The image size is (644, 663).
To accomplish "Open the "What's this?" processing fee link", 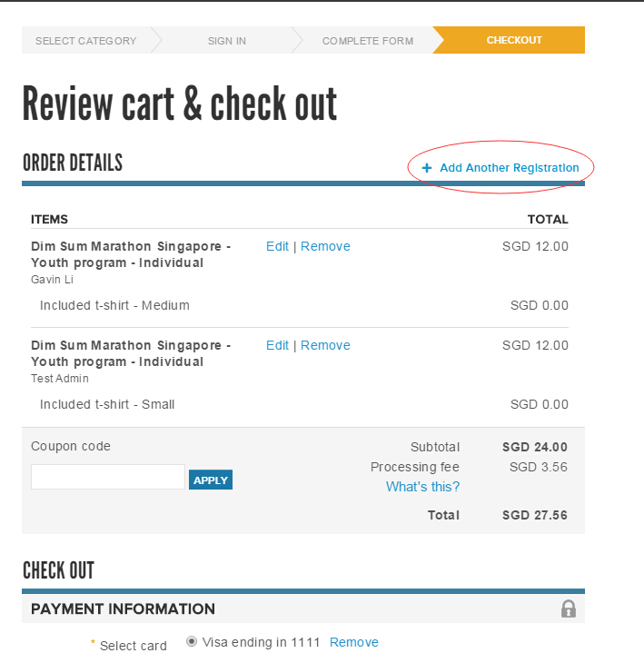I will [x=422, y=487].
